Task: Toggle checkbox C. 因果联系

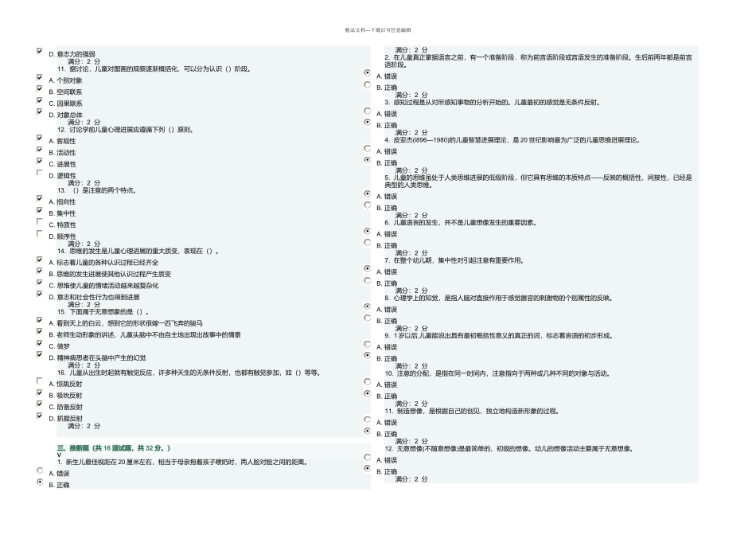Action: coord(40,100)
